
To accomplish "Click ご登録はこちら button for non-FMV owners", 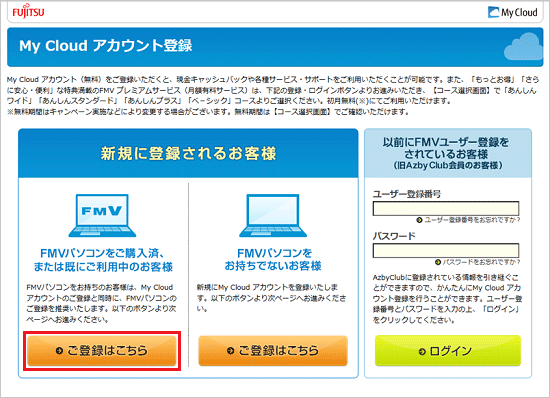I will (273, 350).
